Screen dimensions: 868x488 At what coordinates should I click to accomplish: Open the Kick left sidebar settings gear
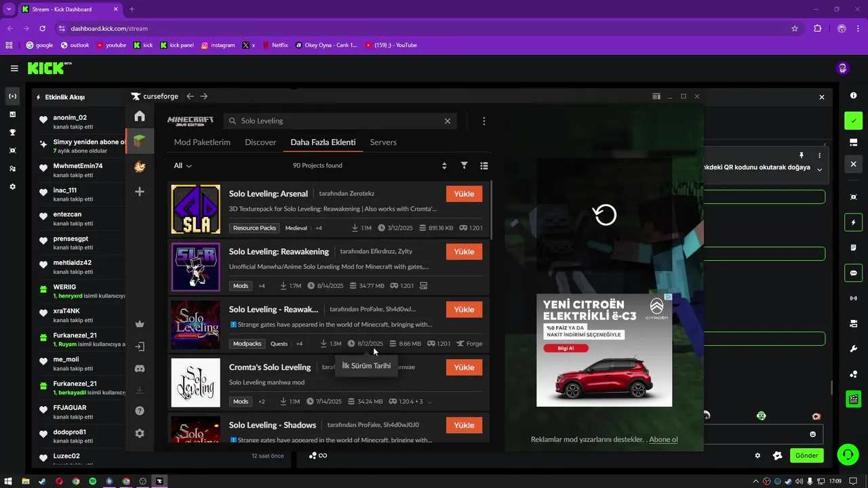pyautogui.click(x=12, y=186)
